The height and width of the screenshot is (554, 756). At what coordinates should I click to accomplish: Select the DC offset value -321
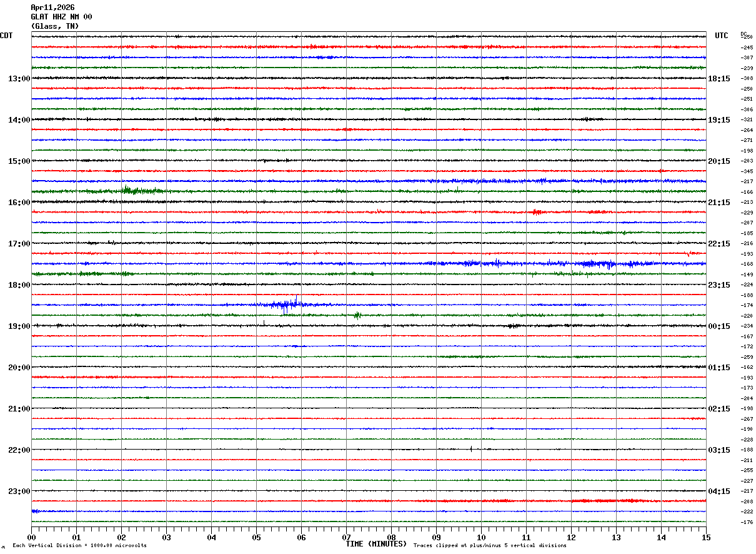pyautogui.click(x=747, y=120)
